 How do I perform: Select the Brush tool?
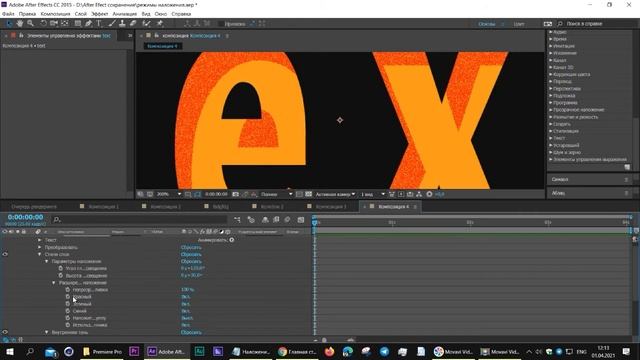(x=111, y=24)
